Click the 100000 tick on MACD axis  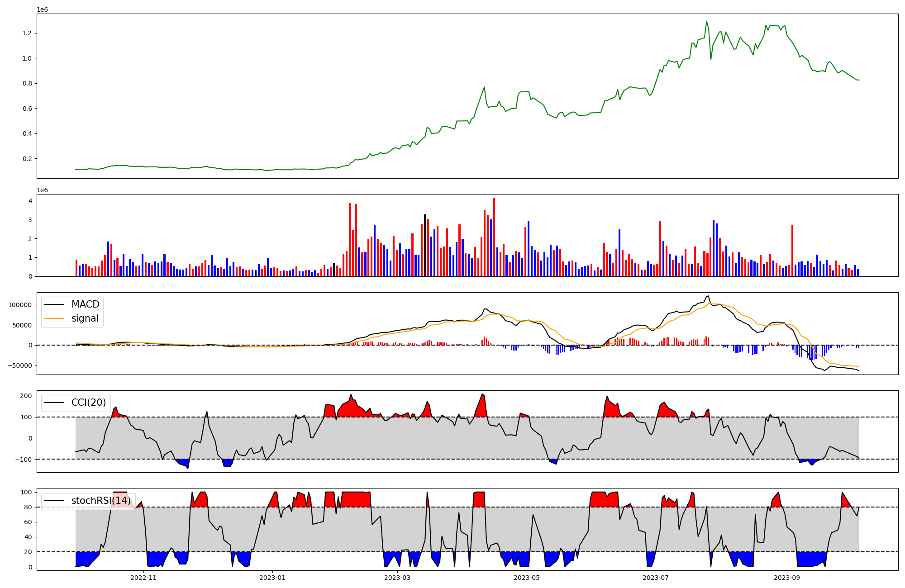coord(20,305)
